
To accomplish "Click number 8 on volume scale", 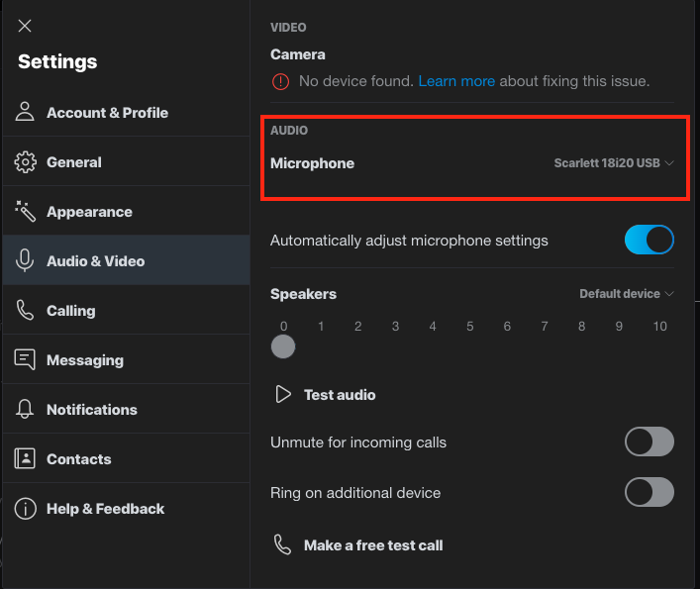I will 581,327.
